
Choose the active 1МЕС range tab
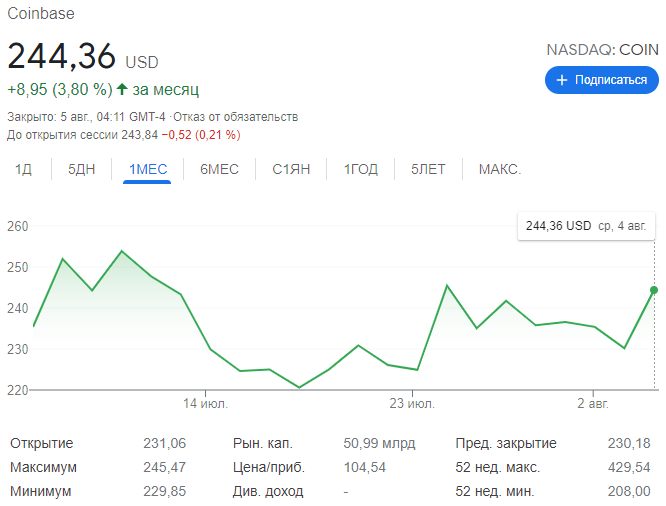(148, 169)
